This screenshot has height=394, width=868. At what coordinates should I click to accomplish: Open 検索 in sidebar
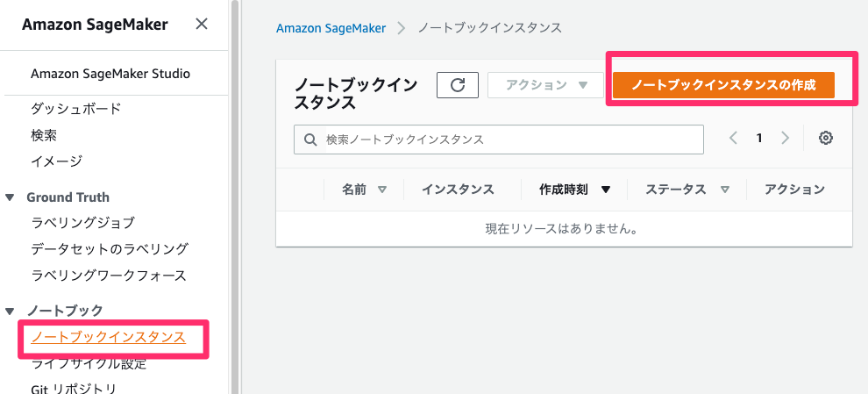[45, 134]
